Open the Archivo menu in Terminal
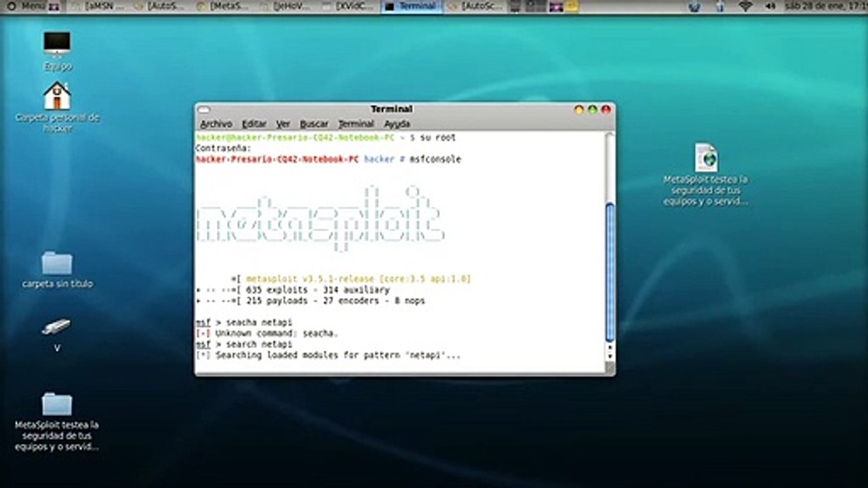Viewport: 868px width, 488px height. [216, 124]
